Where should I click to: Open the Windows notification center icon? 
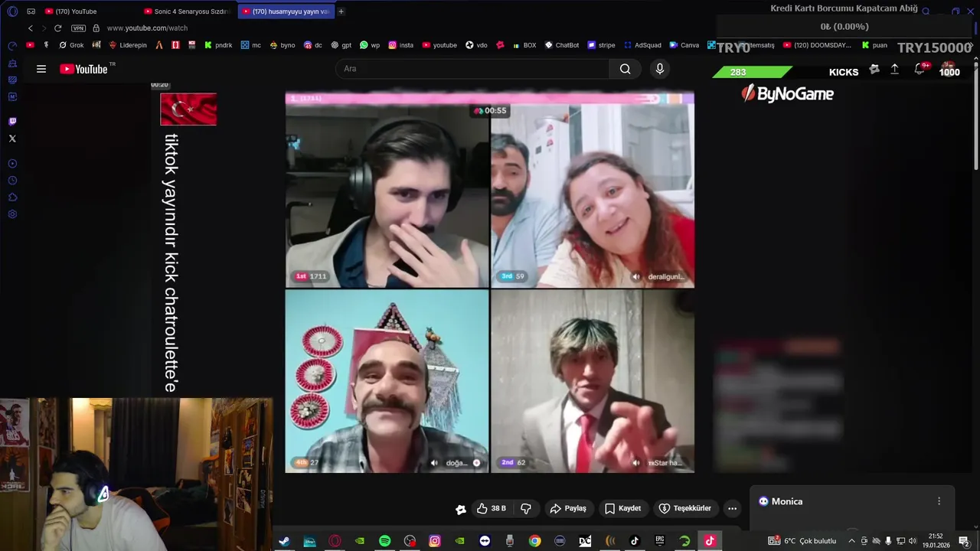coord(964,541)
